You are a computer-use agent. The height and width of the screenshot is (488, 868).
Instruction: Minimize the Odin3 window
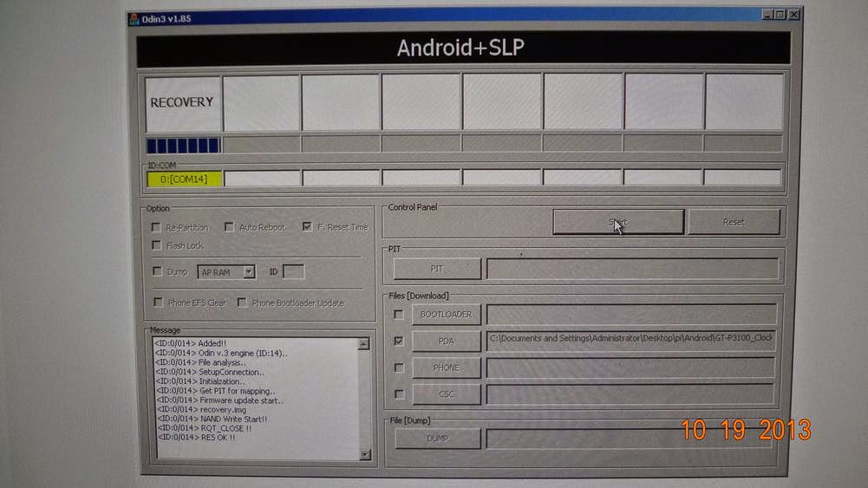point(767,15)
